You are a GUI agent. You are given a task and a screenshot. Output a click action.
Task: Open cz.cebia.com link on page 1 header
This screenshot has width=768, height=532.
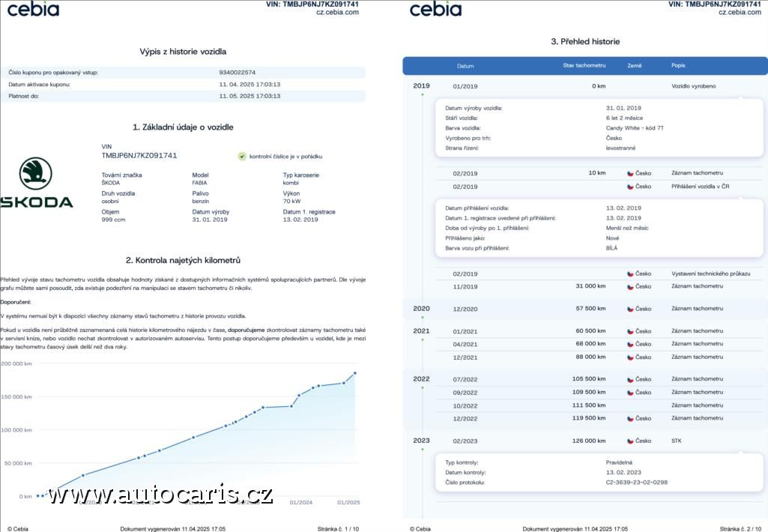[337, 12]
